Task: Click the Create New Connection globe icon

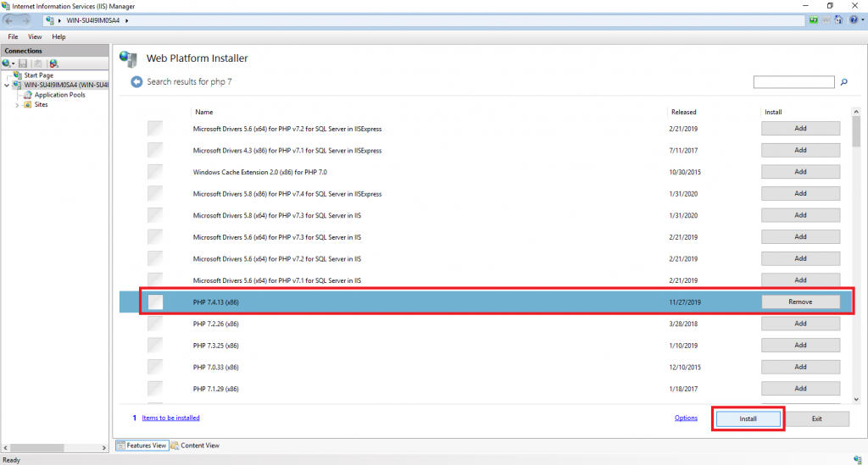Action: point(7,64)
